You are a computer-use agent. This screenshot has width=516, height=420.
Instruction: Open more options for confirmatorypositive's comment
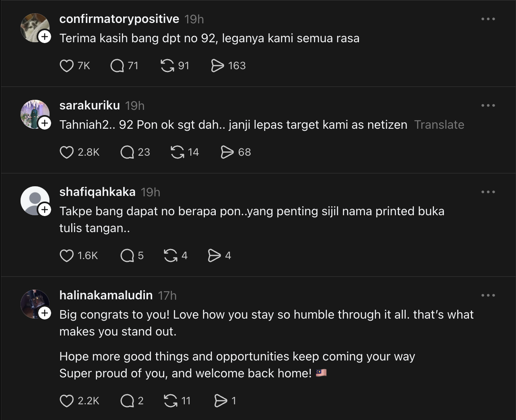(488, 19)
